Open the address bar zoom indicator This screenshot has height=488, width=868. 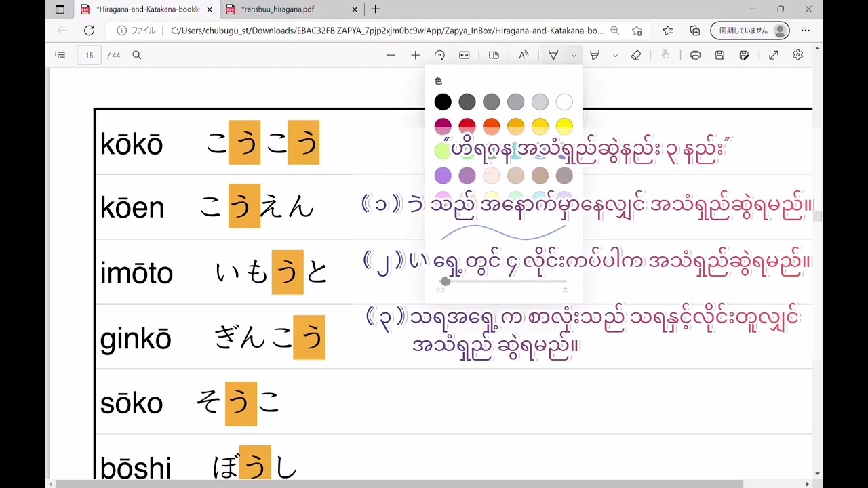615,30
